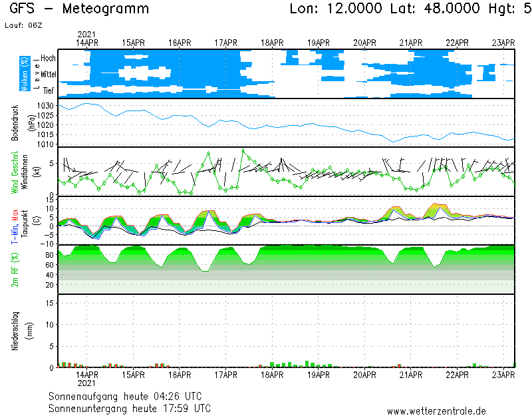Click the blue Wolken (%) axis label
Image resolution: width=532 pixels, height=416 pixels.
point(25,73)
